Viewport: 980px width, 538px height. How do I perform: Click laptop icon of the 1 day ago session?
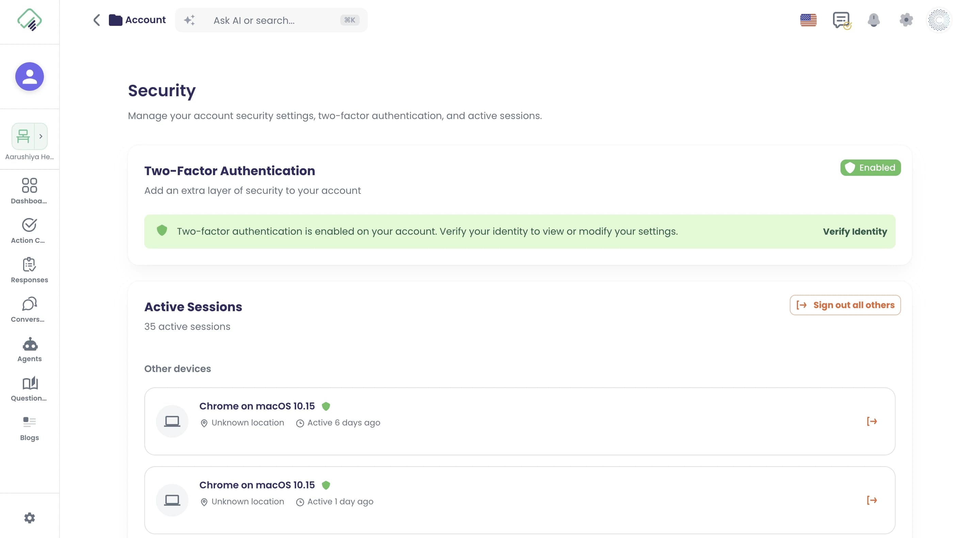[x=172, y=500]
